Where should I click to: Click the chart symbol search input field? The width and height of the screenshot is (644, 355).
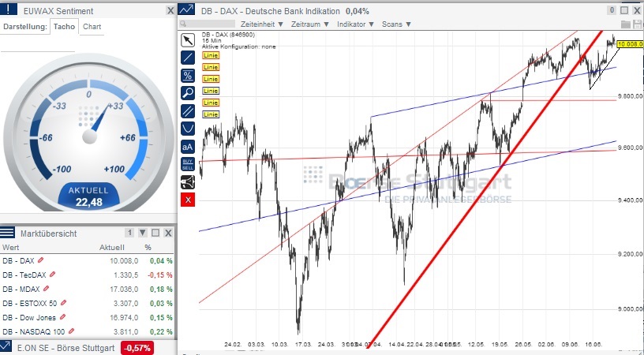pyautogui.click(x=208, y=24)
